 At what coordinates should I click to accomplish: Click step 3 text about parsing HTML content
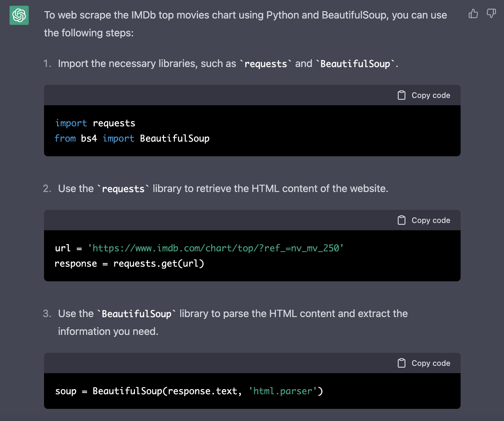click(233, 322)
